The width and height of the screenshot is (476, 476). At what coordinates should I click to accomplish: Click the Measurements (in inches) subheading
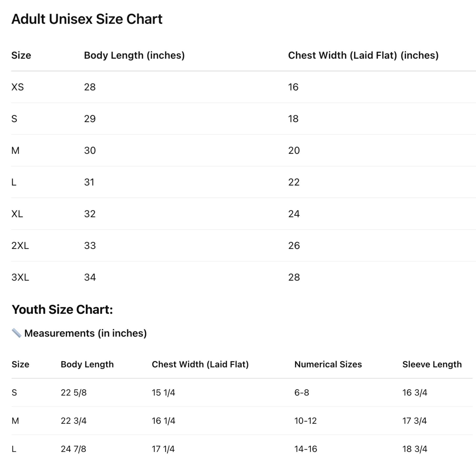point(85,333)
